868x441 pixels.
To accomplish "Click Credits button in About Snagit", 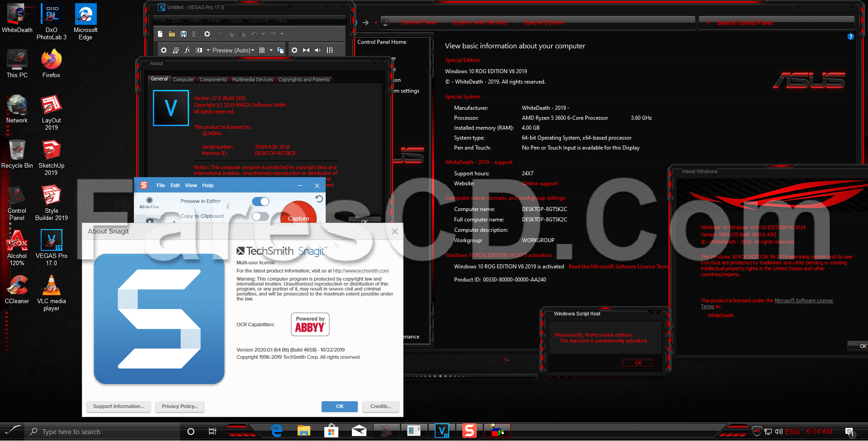I will point(381,406).
